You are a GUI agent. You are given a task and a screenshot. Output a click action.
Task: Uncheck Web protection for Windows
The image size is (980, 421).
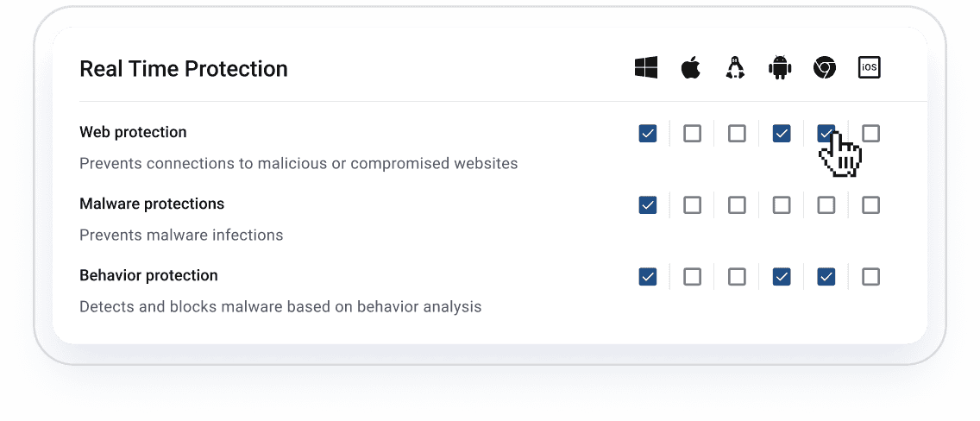[x=648, y=133]
